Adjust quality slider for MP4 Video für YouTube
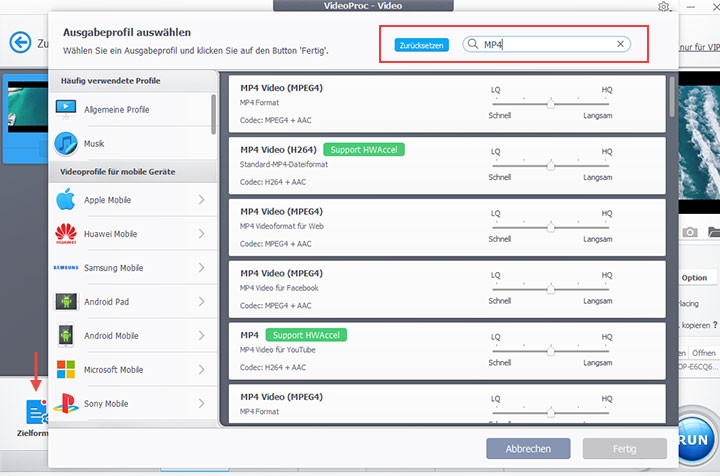 [551, 351]
